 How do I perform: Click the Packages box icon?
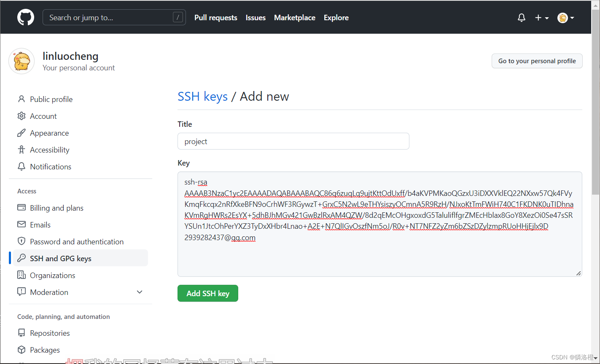pos(22,350)
